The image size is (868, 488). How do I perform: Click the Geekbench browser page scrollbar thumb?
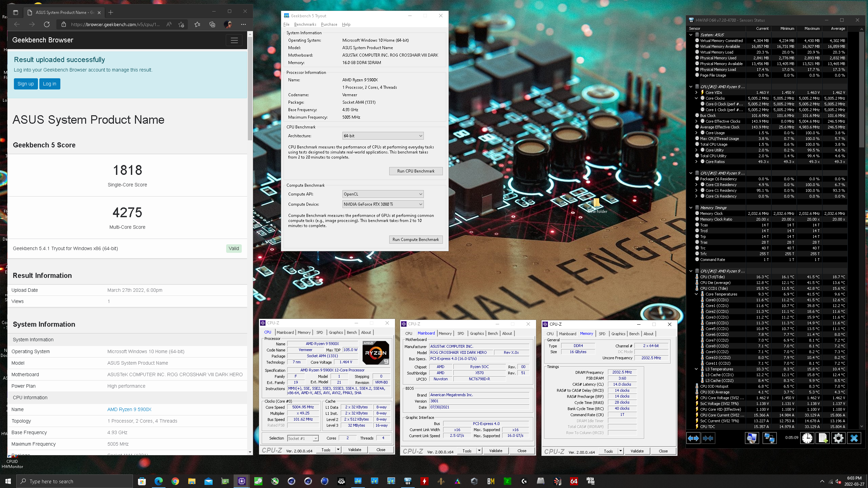(250, 88)
